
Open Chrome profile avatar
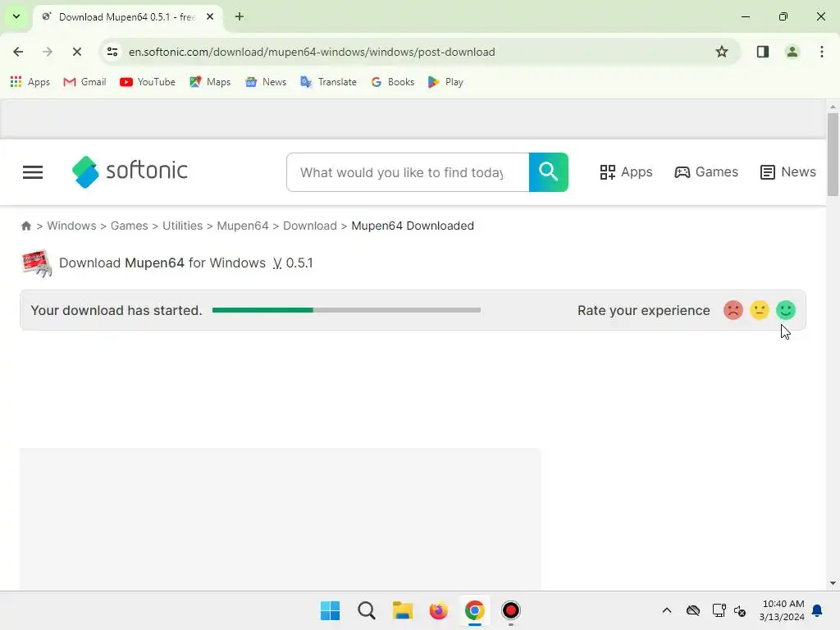(792, 52)
